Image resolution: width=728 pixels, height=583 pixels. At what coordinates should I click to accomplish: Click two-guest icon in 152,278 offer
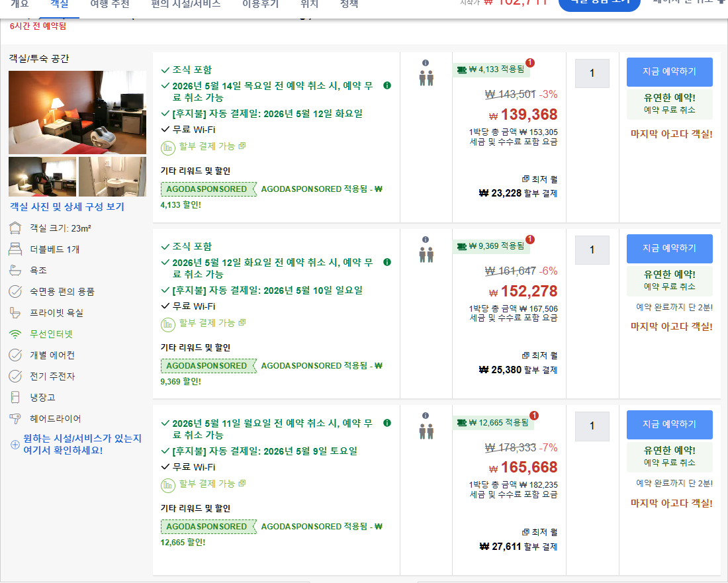[x=426, y=255]
